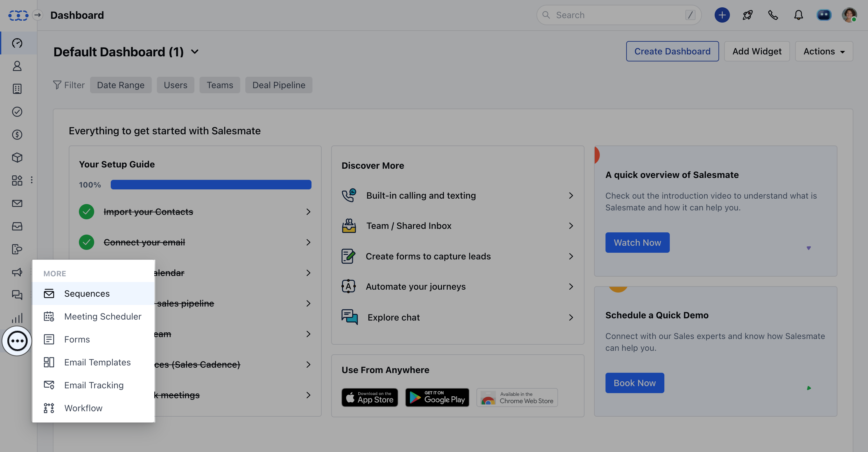Open the notifications bell
868x452 pixels.
point(798,15)
